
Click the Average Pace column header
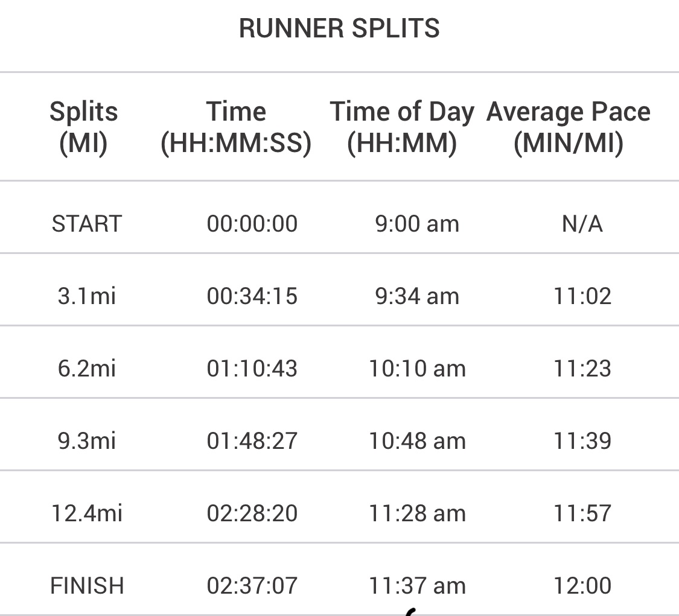coord(569,127)
